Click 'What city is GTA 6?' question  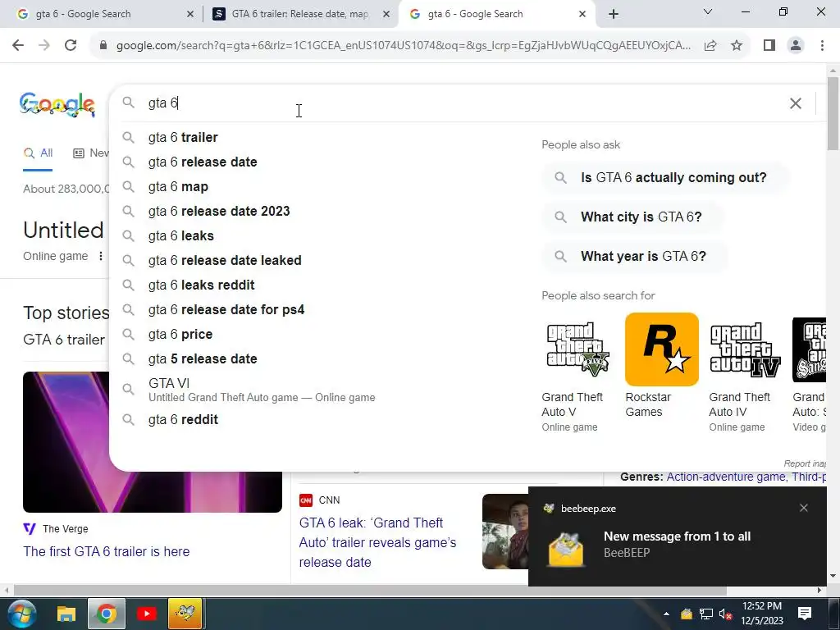point(632,217)
